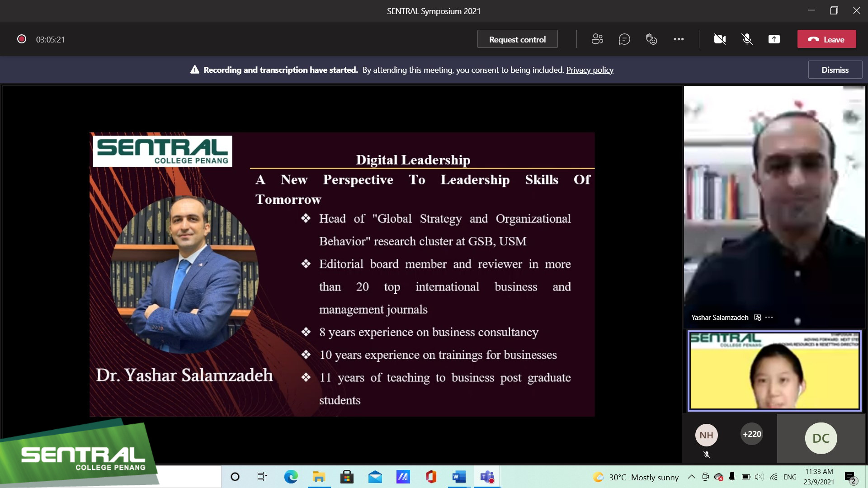Open Yashar Salamzadeh video options ellipsis
This screenshot has width=868, height=488.
[x=769, y=317]
